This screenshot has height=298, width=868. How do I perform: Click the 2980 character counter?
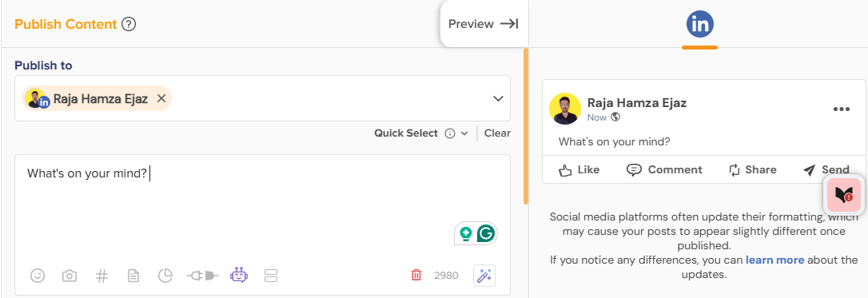(x=446, y=276)
